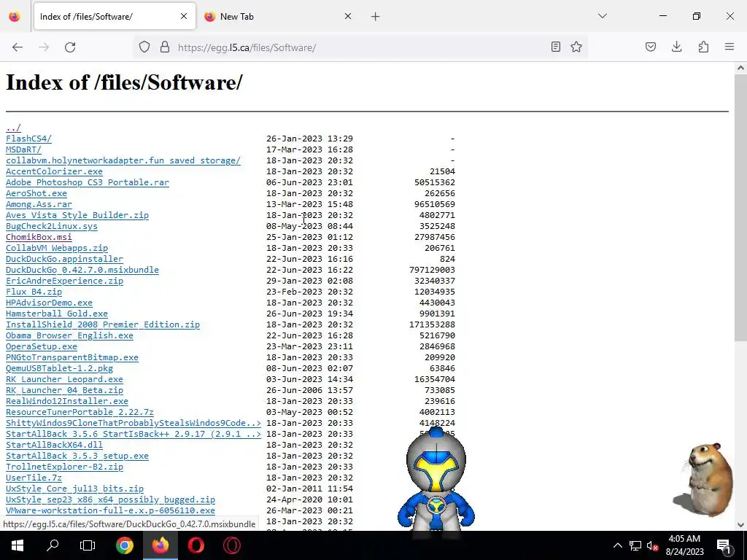The image size is (747, 560).
Task: Open taskbar search
Action: (x=53, y=545)
